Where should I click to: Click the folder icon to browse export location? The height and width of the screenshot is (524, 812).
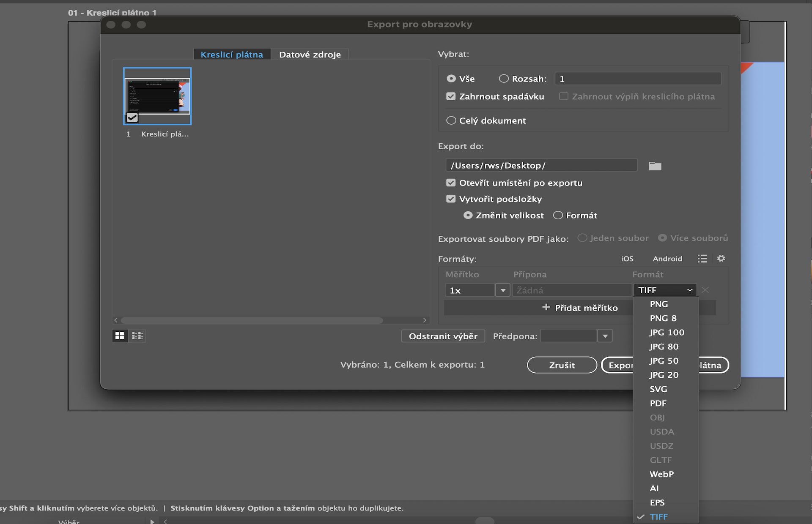point(655,166)
